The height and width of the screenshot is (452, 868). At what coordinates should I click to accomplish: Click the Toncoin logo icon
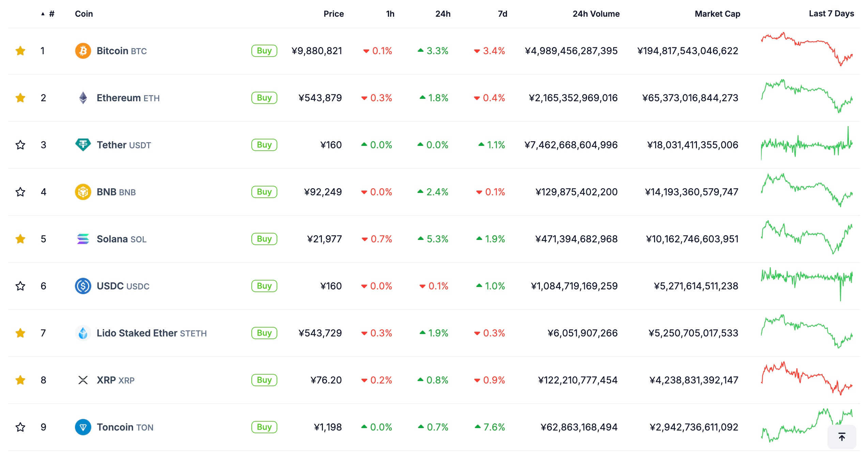click(x=83, y=427)
